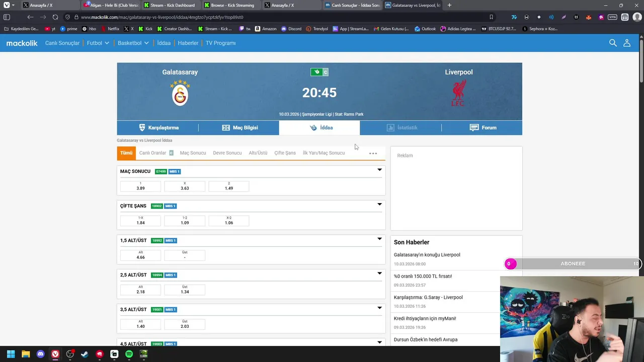Go back with browser back arrow
Screen dimensions: 644x362
coord(30,17)
